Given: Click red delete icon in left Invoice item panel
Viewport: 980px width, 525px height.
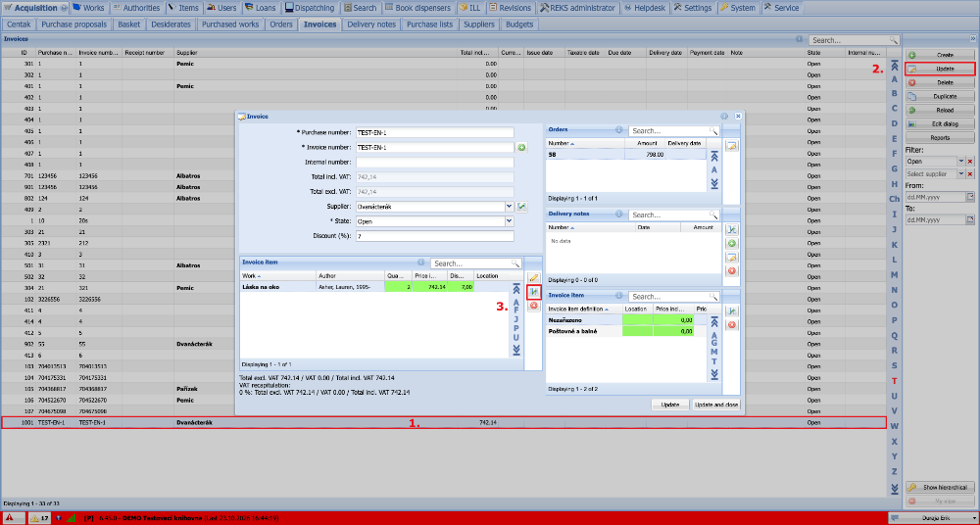Looking at the screenshot, I should (533, 306).
